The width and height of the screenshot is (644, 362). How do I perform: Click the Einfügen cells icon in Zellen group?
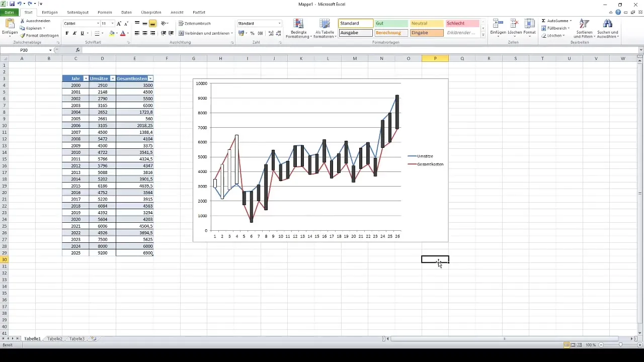498,24
